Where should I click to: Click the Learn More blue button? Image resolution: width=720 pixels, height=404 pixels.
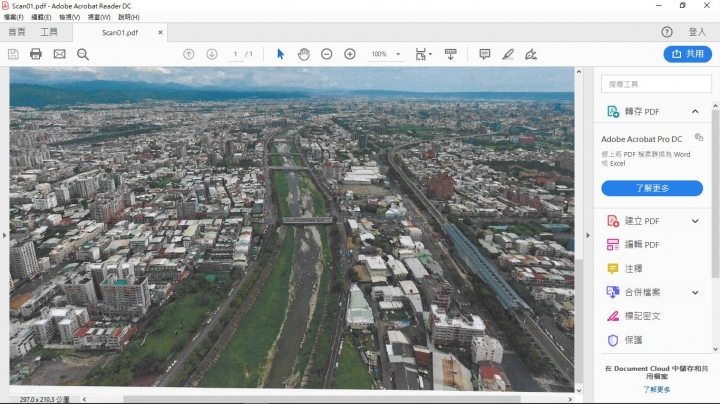click(x=652, y=188)
